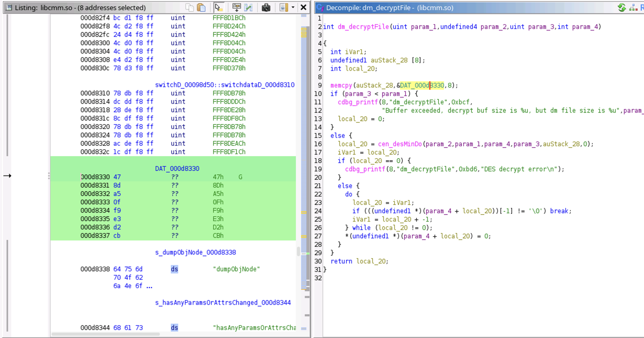Click the Listing window icon in its title bar
644x338 pixels.
click(x=9, y=8)
